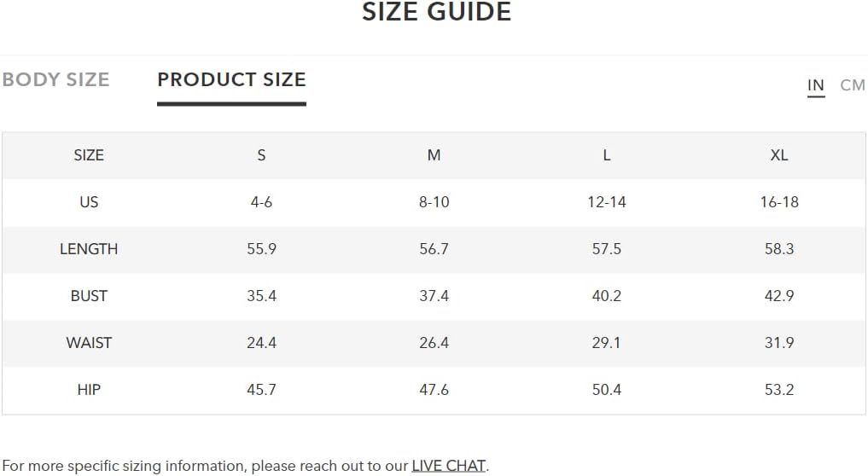Select the BUST row label

pos(89,296)
